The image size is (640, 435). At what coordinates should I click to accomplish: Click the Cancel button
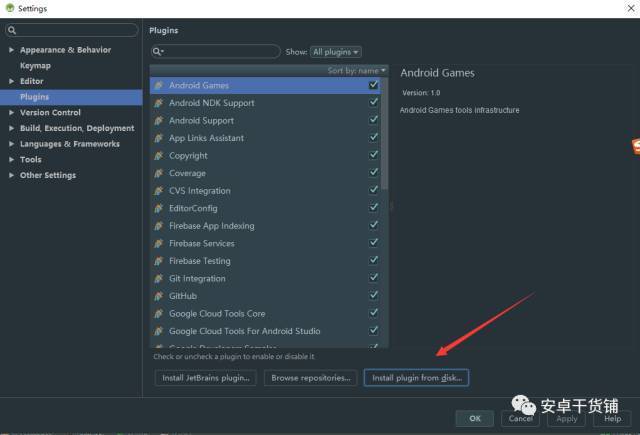point(520,419)
